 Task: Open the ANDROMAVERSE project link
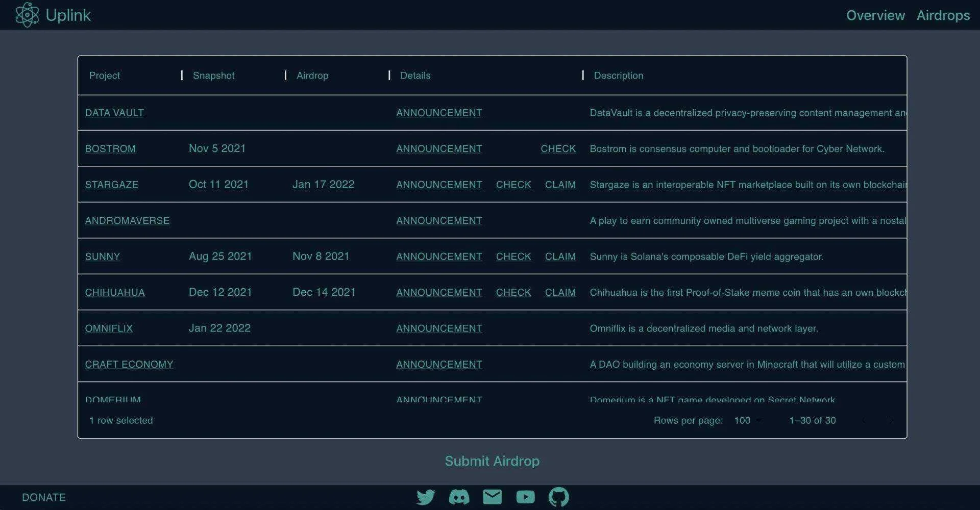[127, 221]
